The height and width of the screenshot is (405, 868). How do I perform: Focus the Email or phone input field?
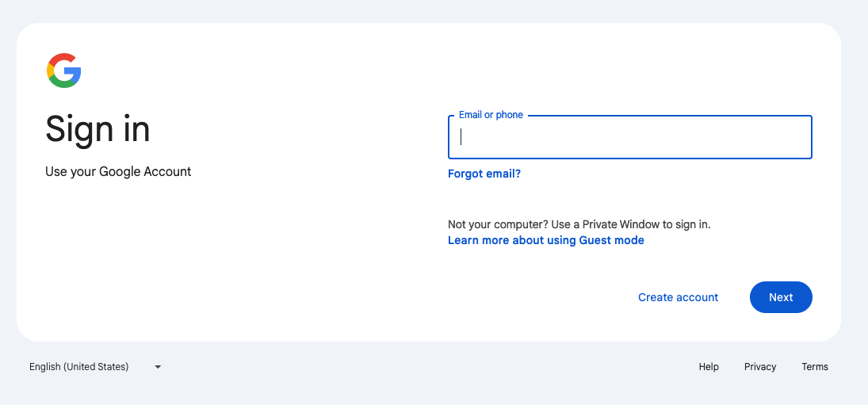tap(629, 138)
